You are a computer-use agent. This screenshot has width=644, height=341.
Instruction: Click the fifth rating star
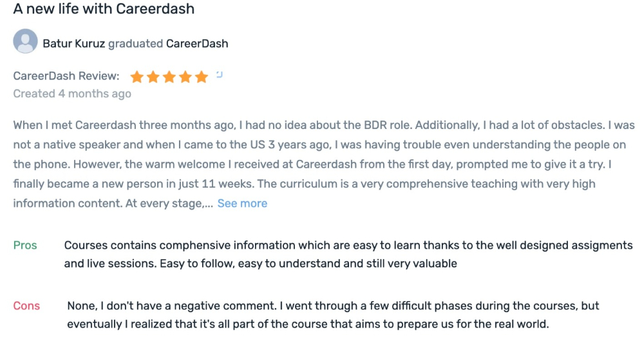tap(201, 77)
